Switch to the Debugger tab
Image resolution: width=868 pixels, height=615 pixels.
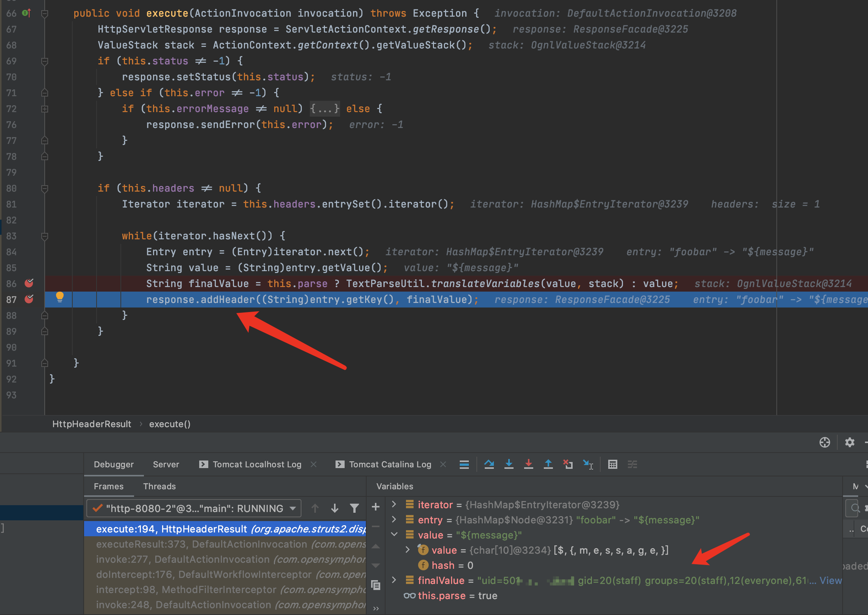(x=114, y=464)
